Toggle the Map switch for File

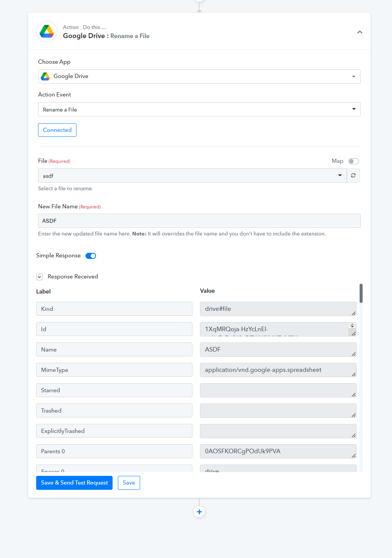pyautogui.click(x=354, y=161)
